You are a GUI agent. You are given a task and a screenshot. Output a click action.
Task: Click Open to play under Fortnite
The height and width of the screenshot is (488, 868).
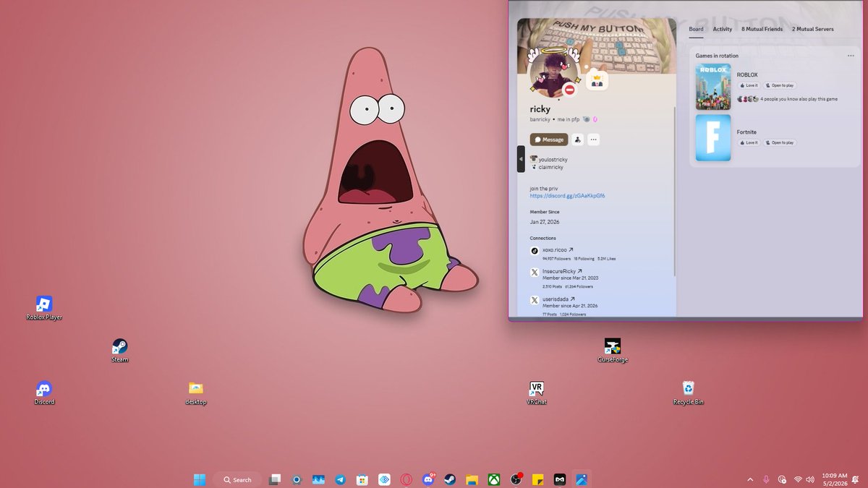point(779,142)
